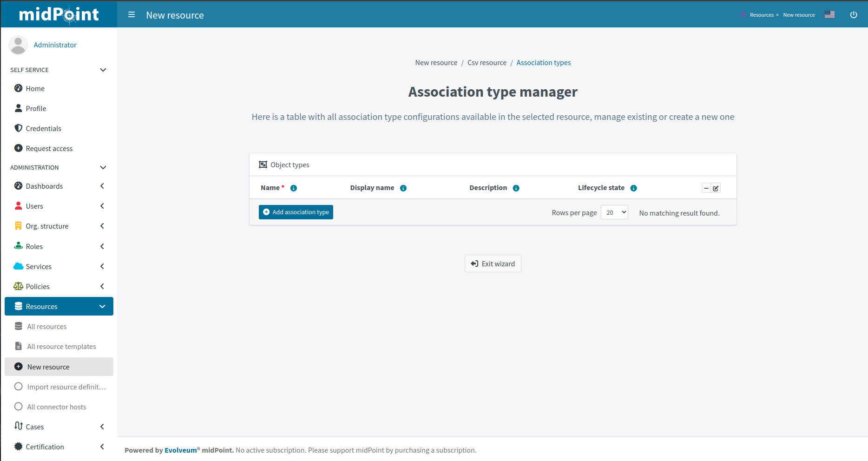Open the Csv resource breadcrumb step
The image size is (868, 461).
[487, 62]
